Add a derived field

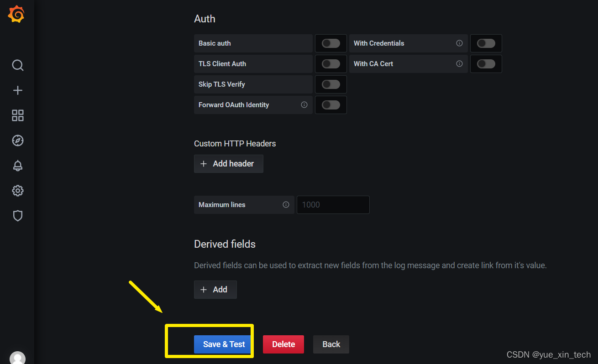pos(215,290)
